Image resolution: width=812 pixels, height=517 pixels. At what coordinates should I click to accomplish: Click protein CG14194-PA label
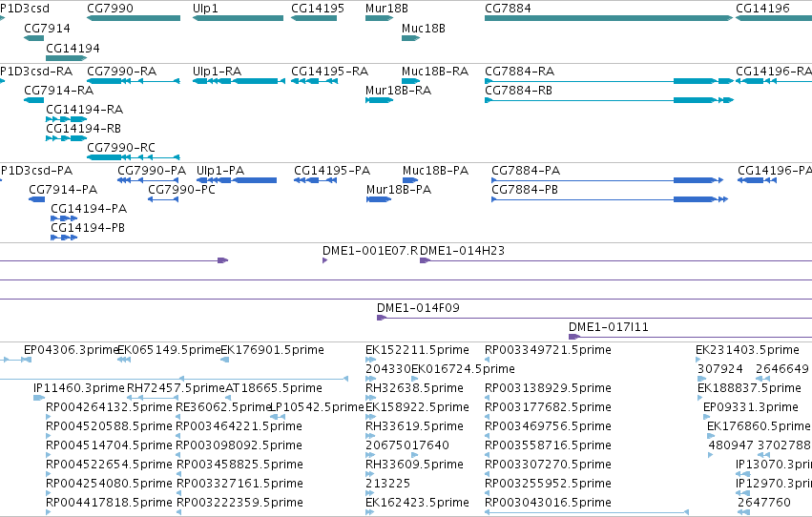(89, 209)
